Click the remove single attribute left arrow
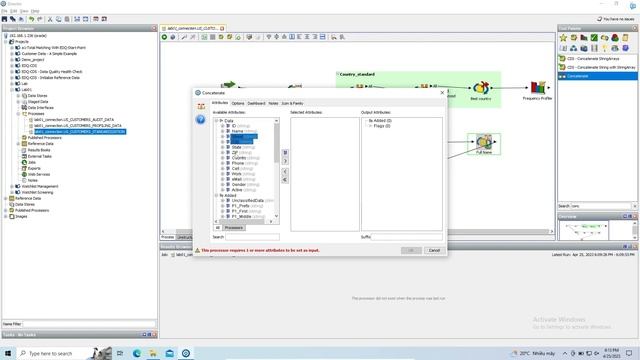 (285, 171)
